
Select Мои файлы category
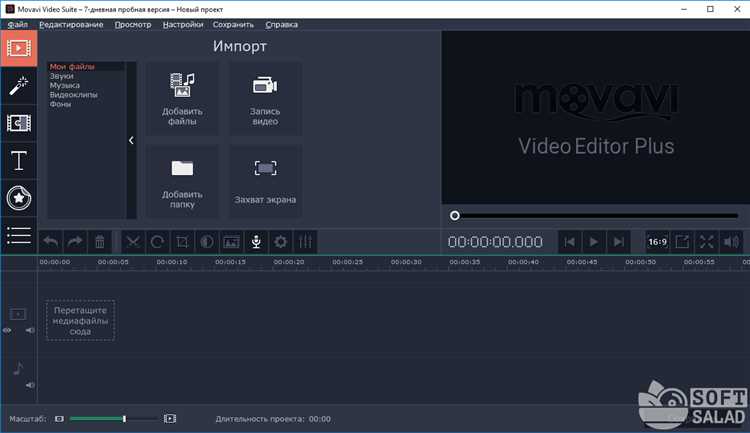click(72, 67)
